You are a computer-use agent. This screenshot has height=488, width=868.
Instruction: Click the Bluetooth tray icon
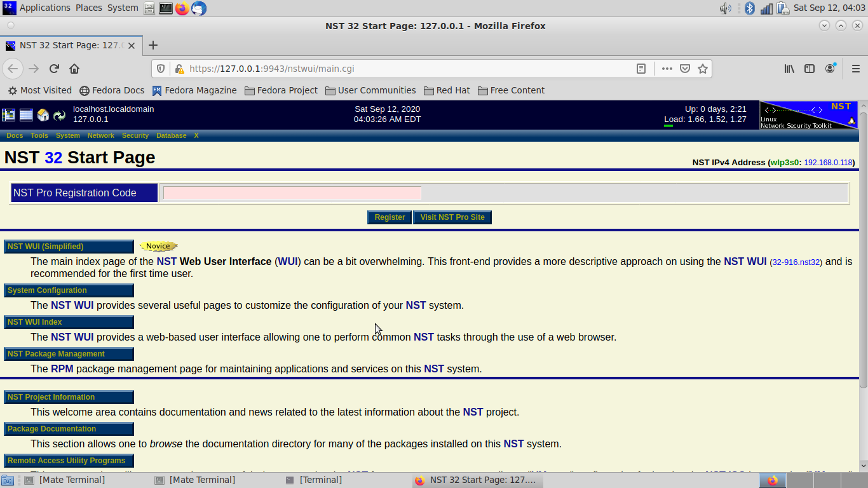point(750,8)
